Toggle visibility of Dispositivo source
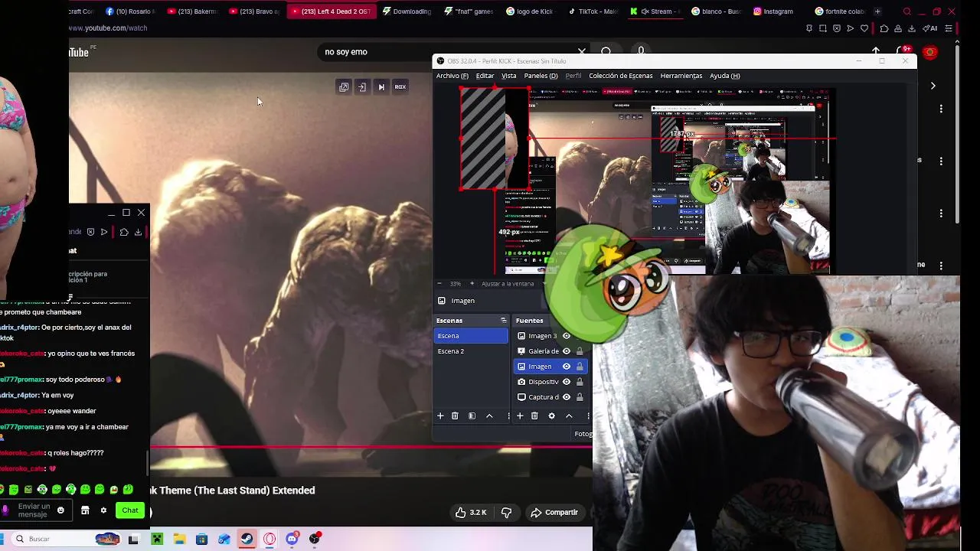980x551 pixels. pos(567,382)
